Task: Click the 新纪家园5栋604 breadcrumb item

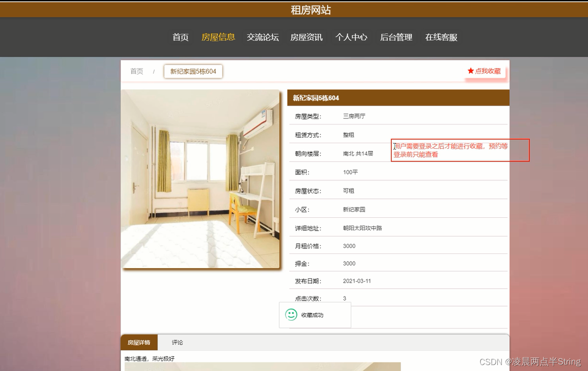Action: tap(193, 71)
